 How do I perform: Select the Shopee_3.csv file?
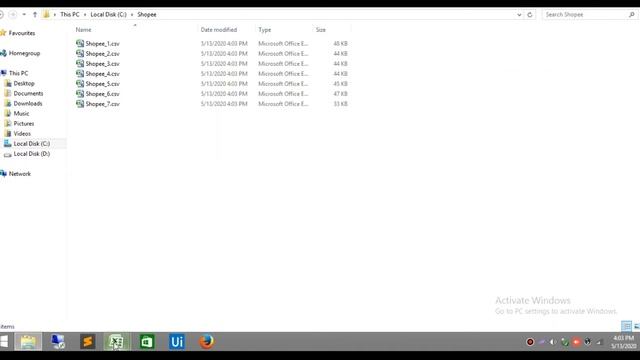pos(102,64)
